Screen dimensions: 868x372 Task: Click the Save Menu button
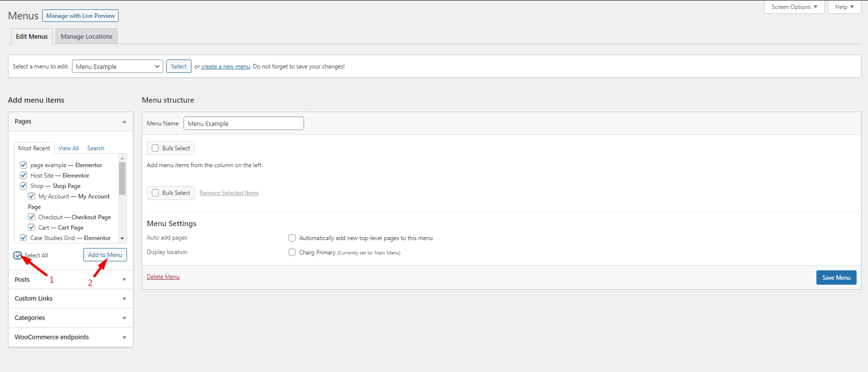pos(836,278)
